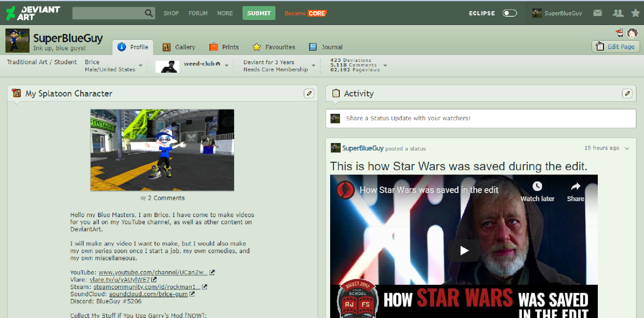
Task: Click the search magnifier icon
Action: pyautogui.click(x=148, y=13)
